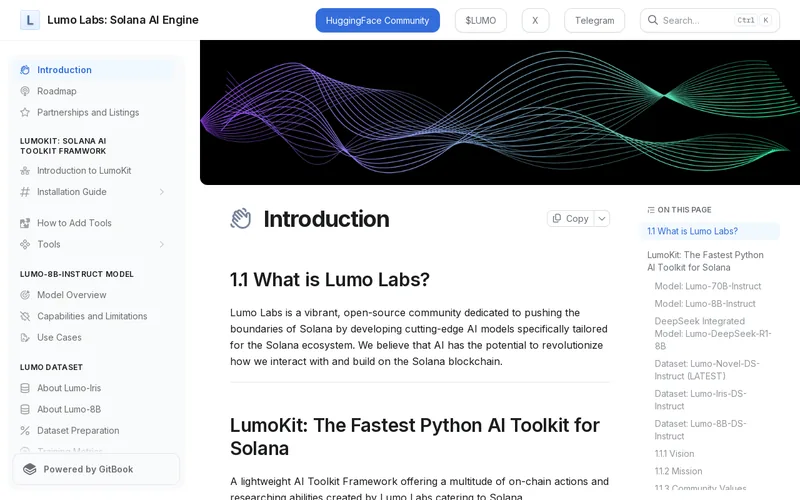Jump to '1.1 What is Lumo Labs?' anchor
The height and width of the screenshot is (500, 800).
710,231
